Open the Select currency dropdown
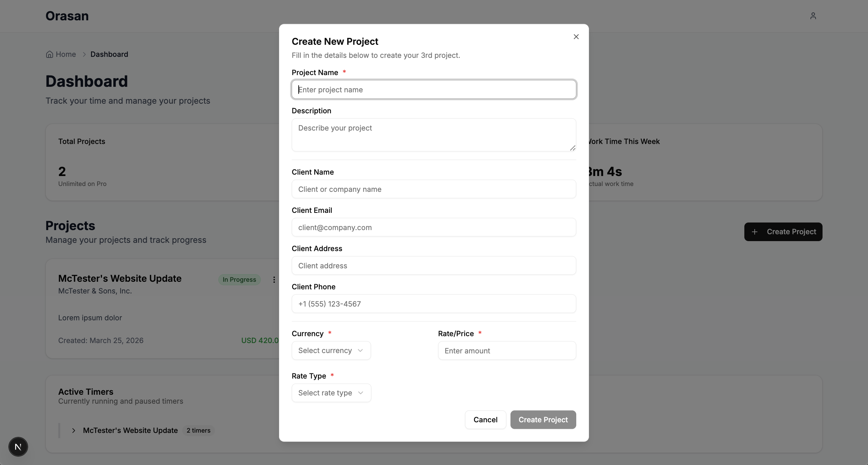This screenshot has height=465, width=868. [331, 351]
